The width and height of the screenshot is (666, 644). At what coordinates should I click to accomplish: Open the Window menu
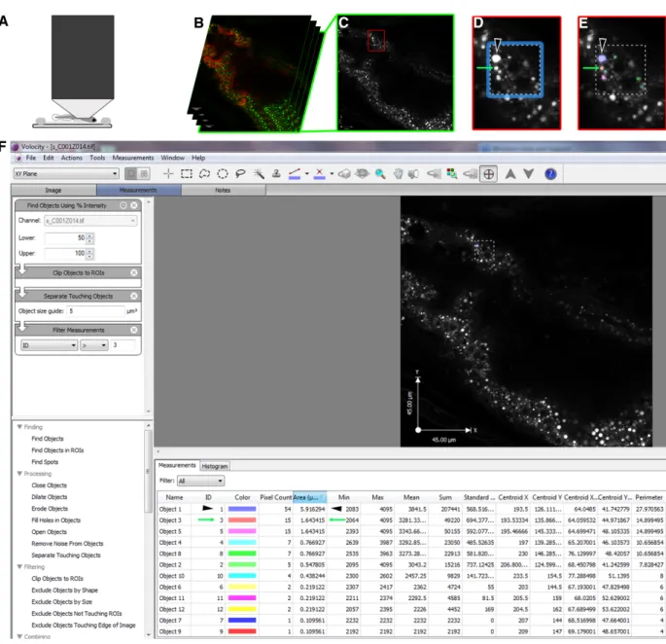pyautogui.click(x=172, y=158)
